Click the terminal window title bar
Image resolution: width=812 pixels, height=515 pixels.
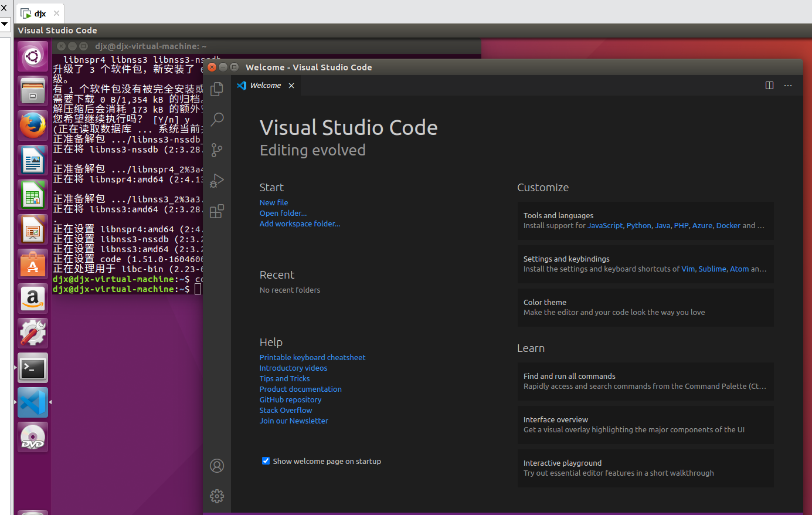click(x=267, y=46)
